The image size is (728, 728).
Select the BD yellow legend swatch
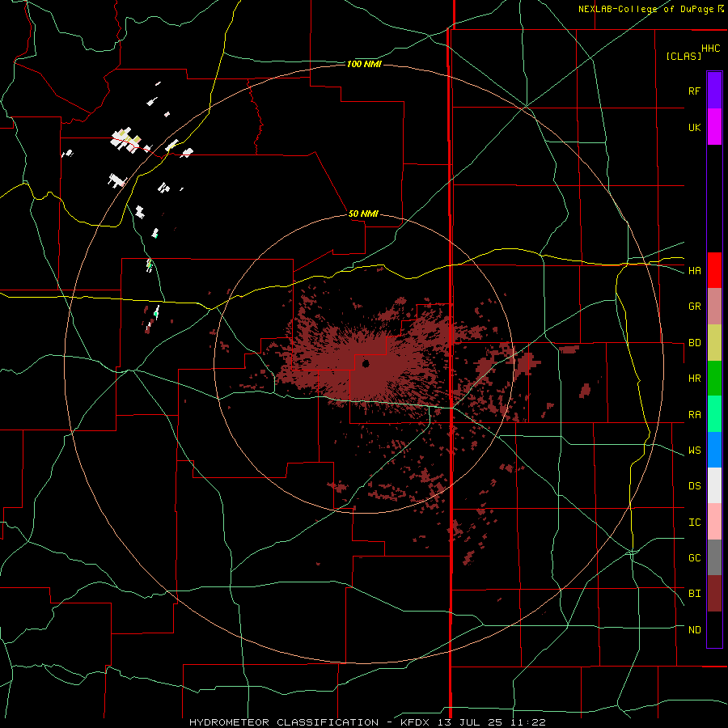[x=714, y=343]
